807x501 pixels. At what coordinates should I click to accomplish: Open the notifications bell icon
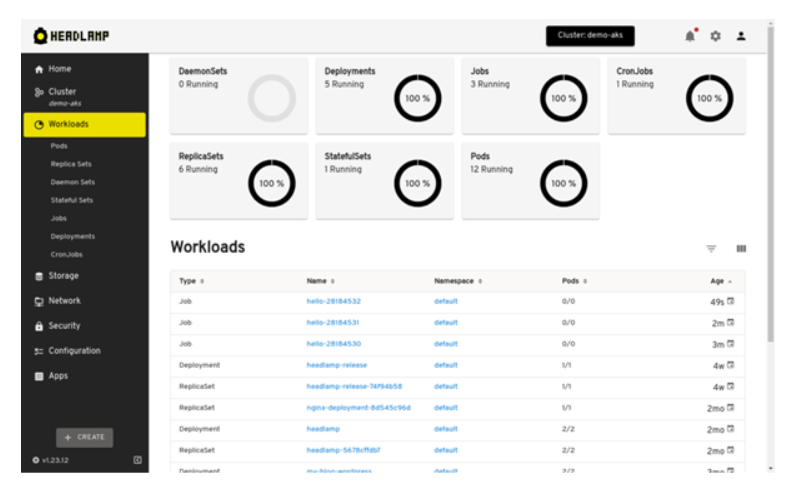coord(690,36)
